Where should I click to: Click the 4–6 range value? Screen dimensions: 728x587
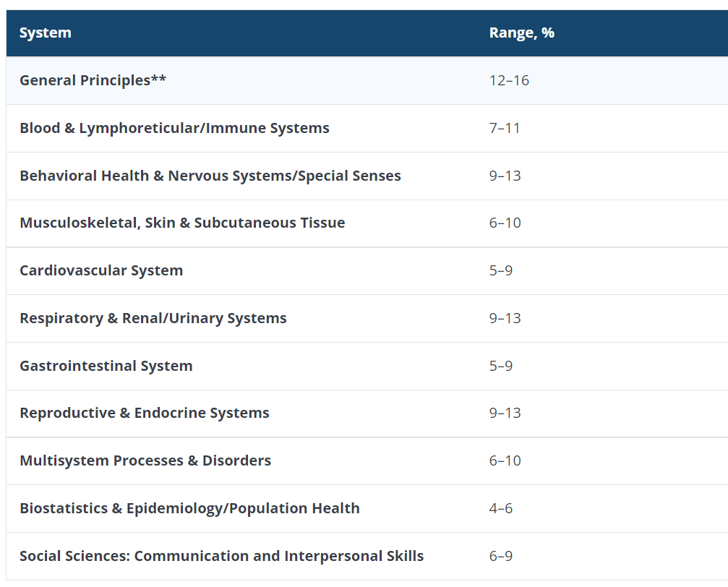(x=500, y=508)
